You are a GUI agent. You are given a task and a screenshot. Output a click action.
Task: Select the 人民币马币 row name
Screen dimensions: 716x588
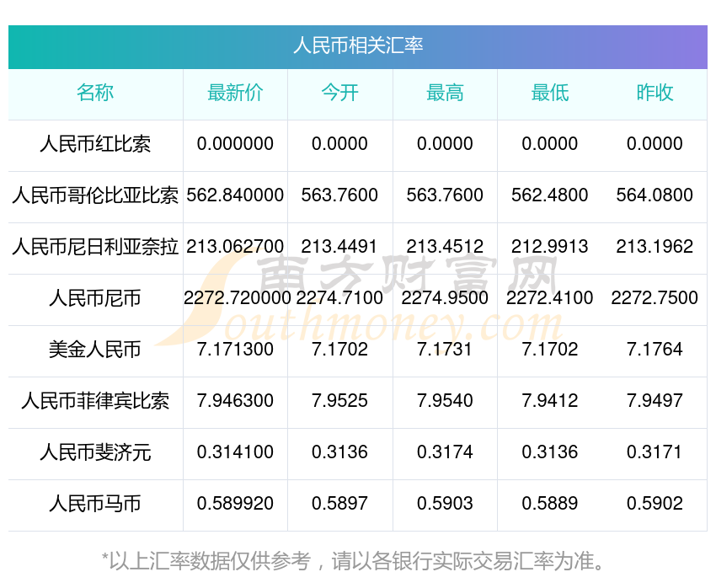pyautogui.click(x=95, y=504)
